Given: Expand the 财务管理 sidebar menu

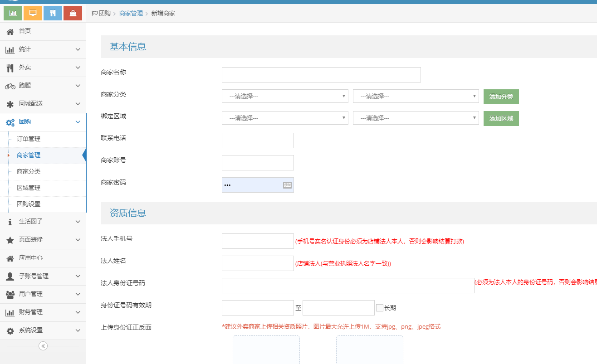Looking at the screenshot, I should pos(43,312).
